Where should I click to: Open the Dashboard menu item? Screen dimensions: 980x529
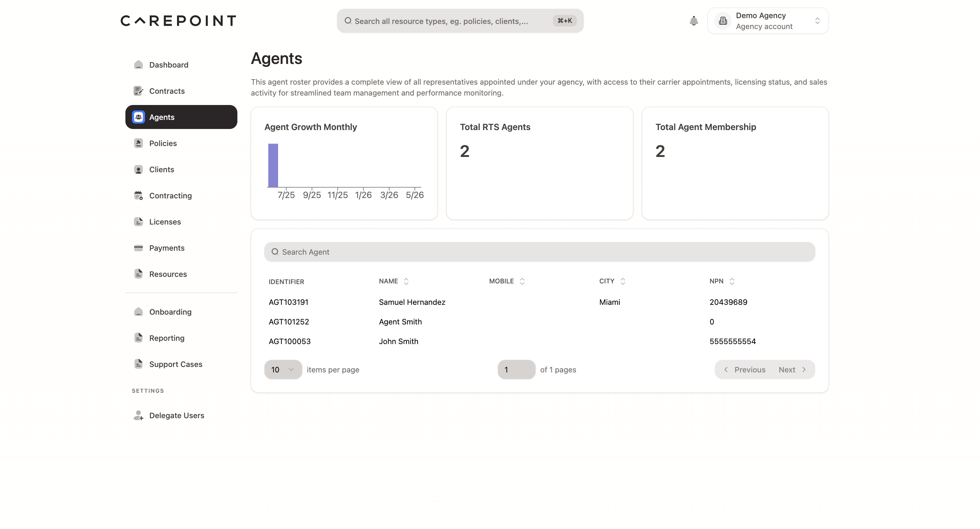coord(181,65)
